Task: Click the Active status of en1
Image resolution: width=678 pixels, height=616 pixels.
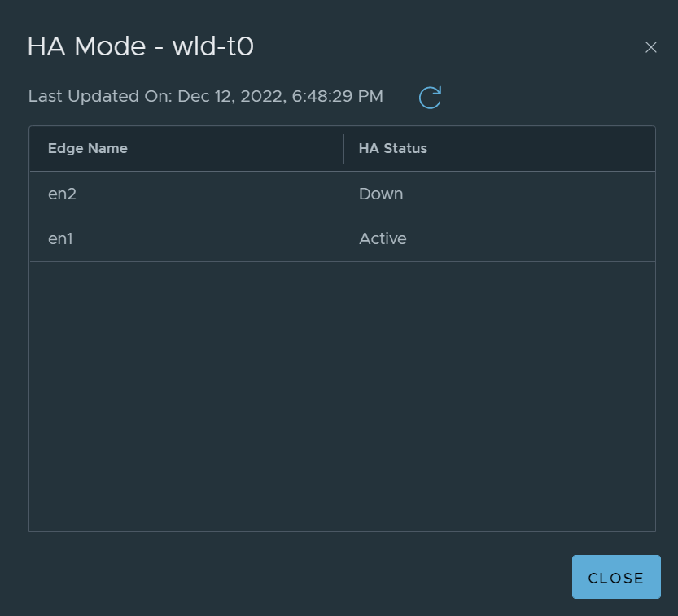Action: (x=383, y=238)
